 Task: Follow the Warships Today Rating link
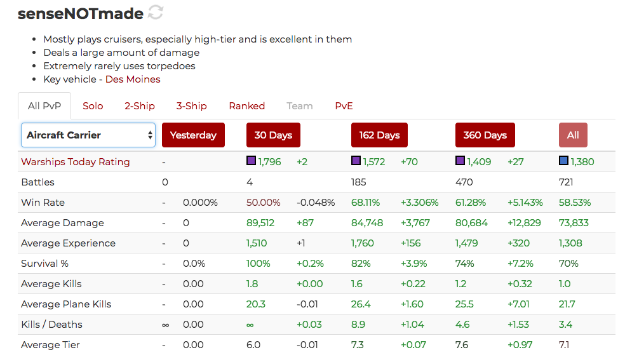[x=75, y=162]
